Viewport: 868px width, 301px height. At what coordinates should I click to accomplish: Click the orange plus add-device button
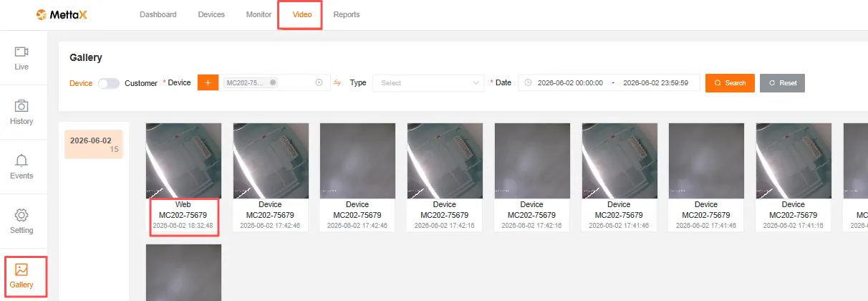(x=208, y=82)
